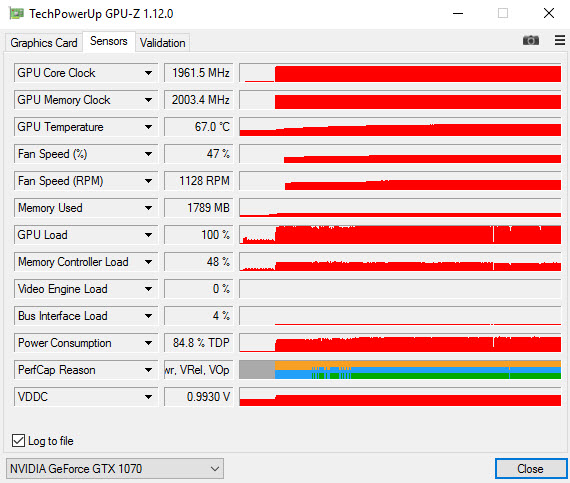Open the Video Engine Load dropdown

coord(148,289)
